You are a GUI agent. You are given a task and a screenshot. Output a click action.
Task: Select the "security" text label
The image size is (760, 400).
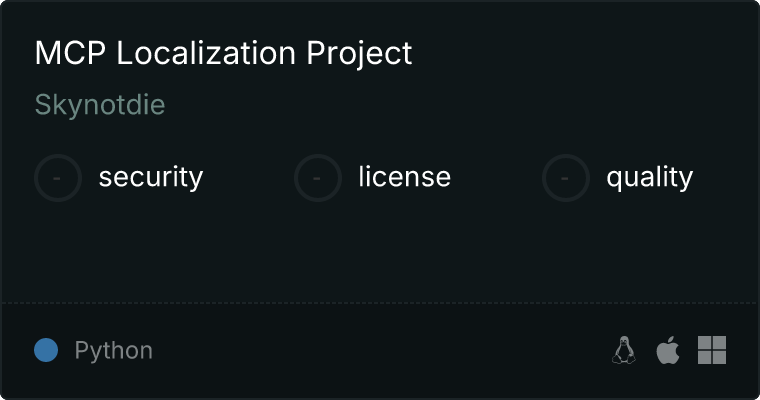(x=151, y=177)
